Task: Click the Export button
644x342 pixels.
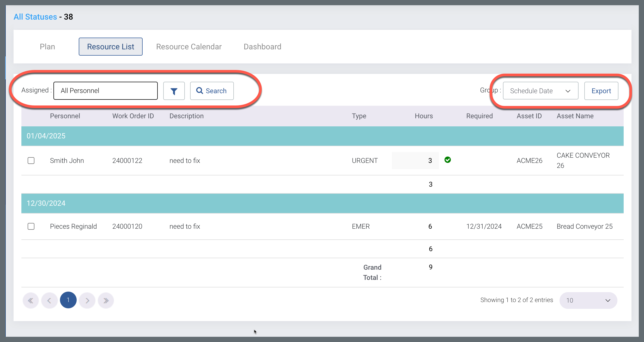Action: 601,91
